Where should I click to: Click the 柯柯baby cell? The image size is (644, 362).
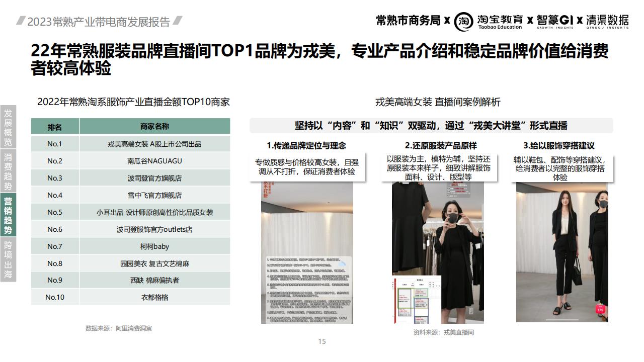pyautogui.click(x=154, y=246)
